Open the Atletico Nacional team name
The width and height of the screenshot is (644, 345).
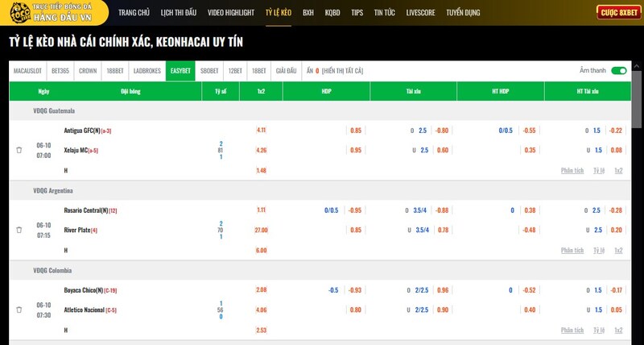[x=84, y=310]
